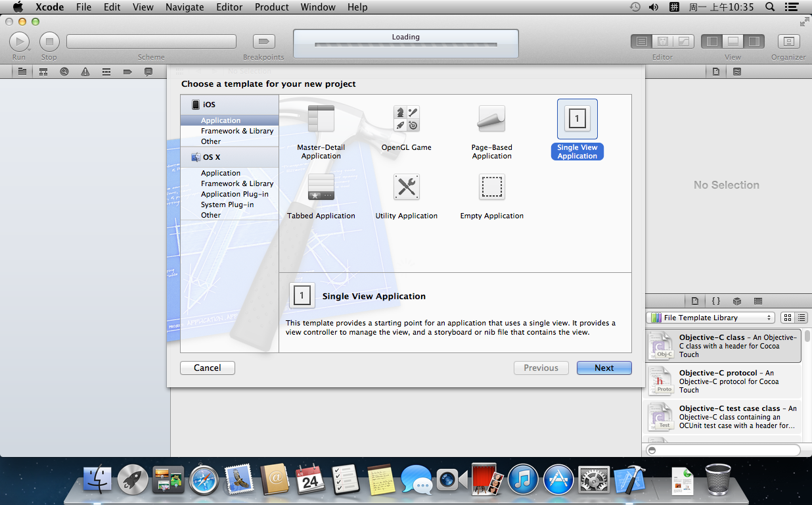Viewport: 812px width, 505px height.
Task: Switch to the Assistant editor
Action: pos(663,41)
